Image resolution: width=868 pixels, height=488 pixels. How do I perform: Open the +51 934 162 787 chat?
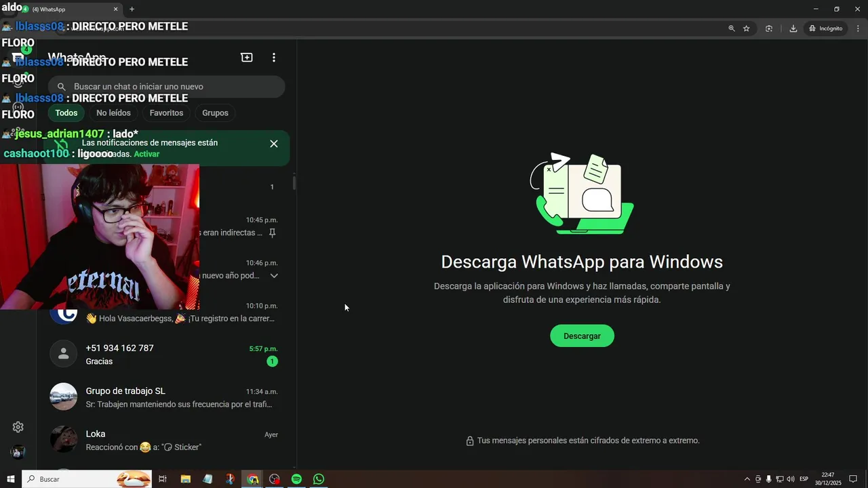coord(167,354)
